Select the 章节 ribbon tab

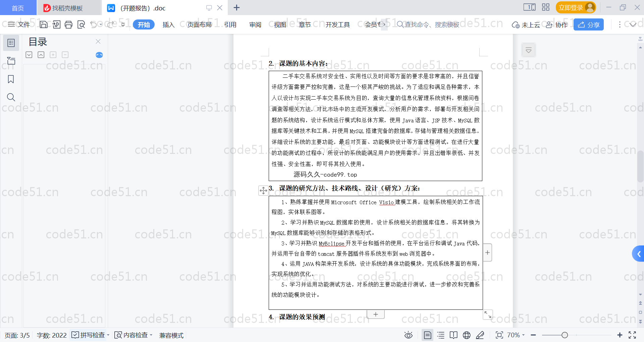(305, 24)
